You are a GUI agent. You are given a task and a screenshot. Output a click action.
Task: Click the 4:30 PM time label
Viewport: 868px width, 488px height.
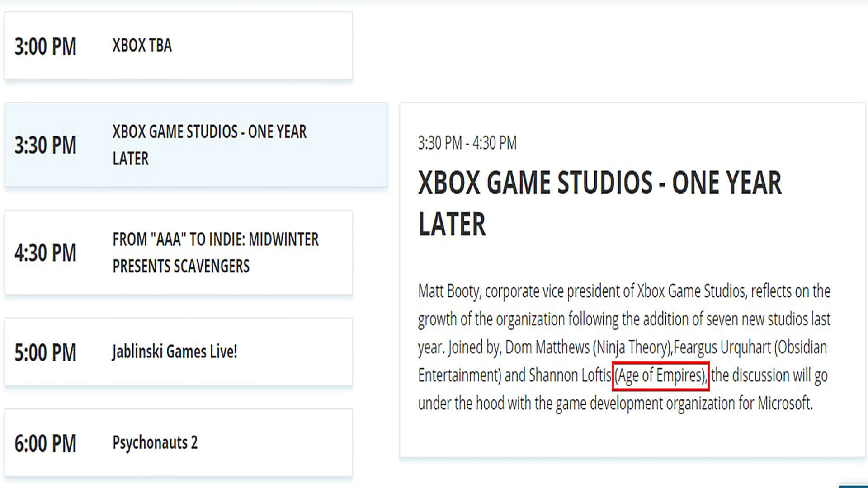(45, 253)
